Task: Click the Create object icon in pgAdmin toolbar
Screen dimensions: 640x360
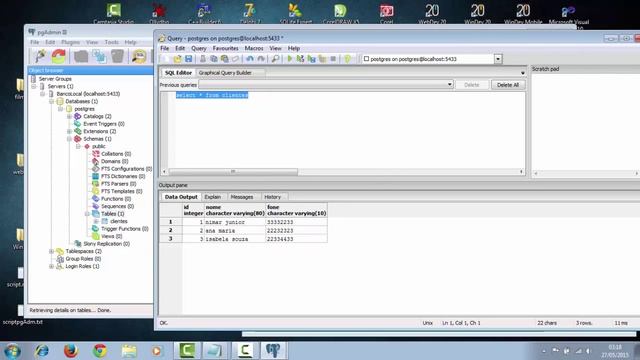Action: (99, 56)
